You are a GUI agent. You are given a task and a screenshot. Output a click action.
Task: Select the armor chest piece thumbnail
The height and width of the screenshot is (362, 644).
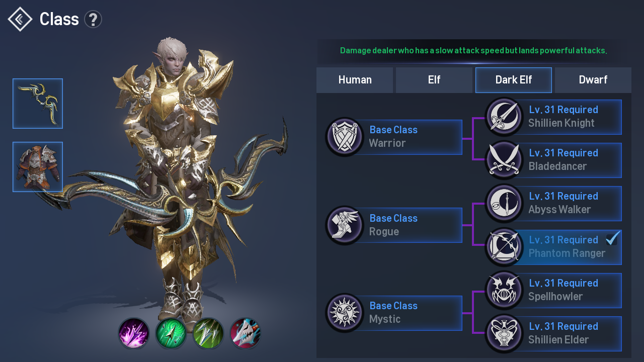[38, 167]
